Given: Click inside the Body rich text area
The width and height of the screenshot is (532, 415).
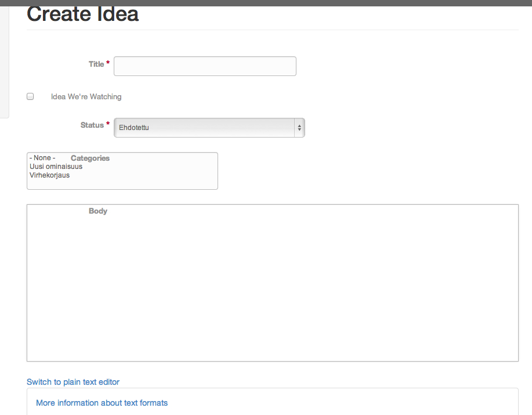Looking at the screenshot, I should coord(273,283).
